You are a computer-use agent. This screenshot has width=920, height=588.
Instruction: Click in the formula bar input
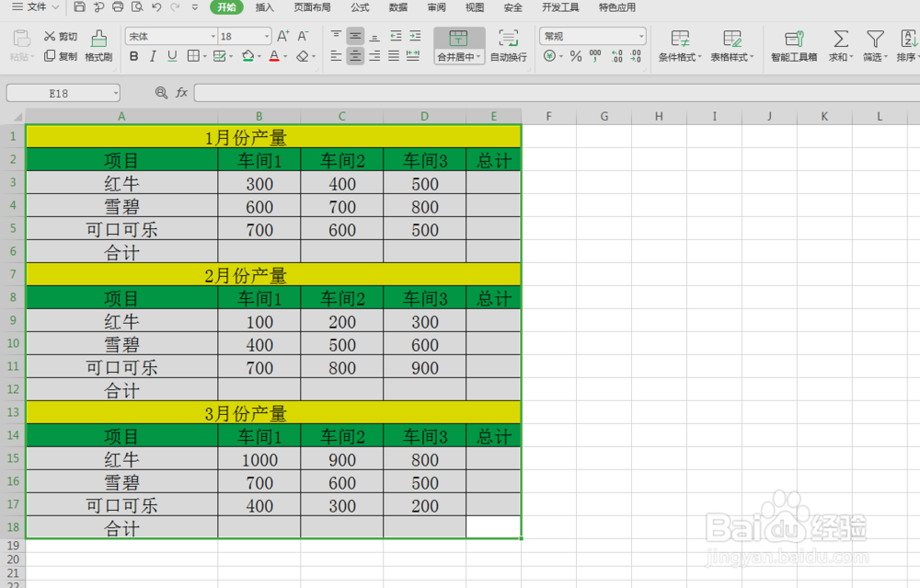[x=557, y=93]
